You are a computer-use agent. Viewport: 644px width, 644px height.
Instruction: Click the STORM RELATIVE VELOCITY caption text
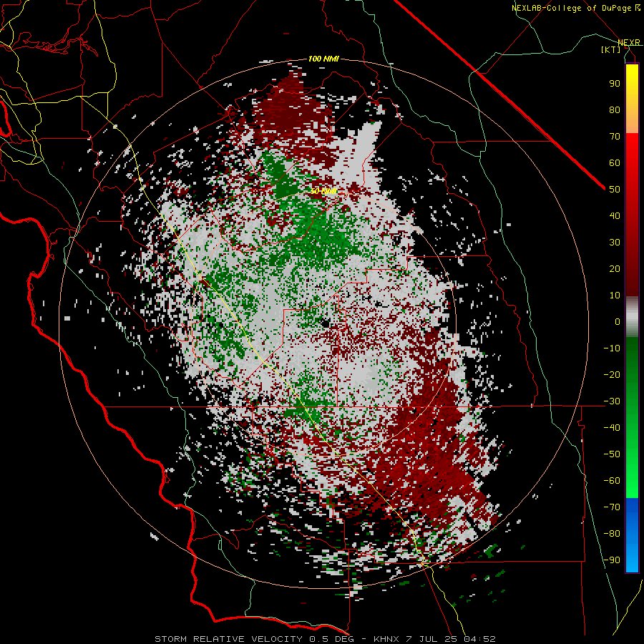pos(228,639)
